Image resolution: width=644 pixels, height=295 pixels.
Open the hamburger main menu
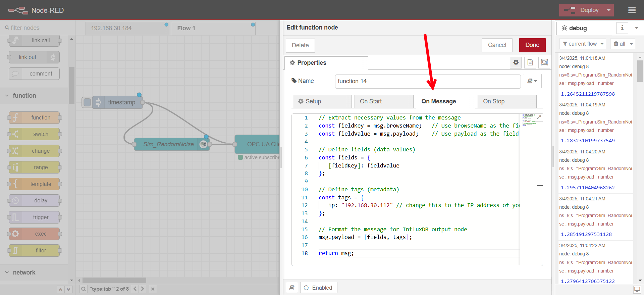632,10
